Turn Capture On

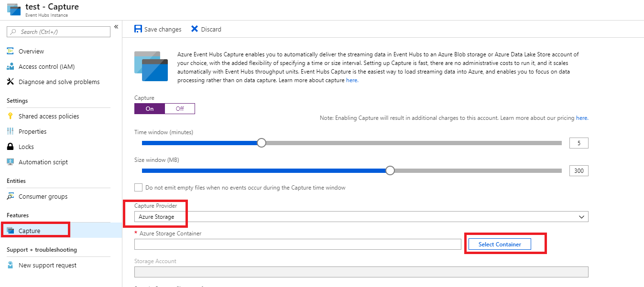150,108
